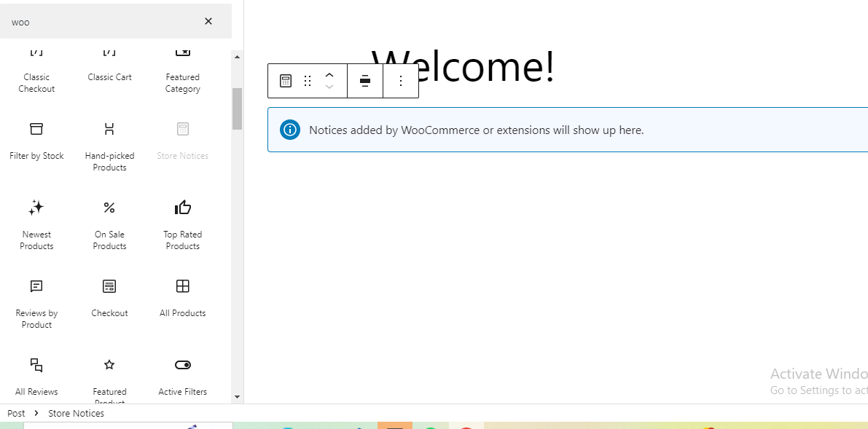868x429 pixels.
Task: Add the Top Rated Products block
Action: click(x=182, y=224)
